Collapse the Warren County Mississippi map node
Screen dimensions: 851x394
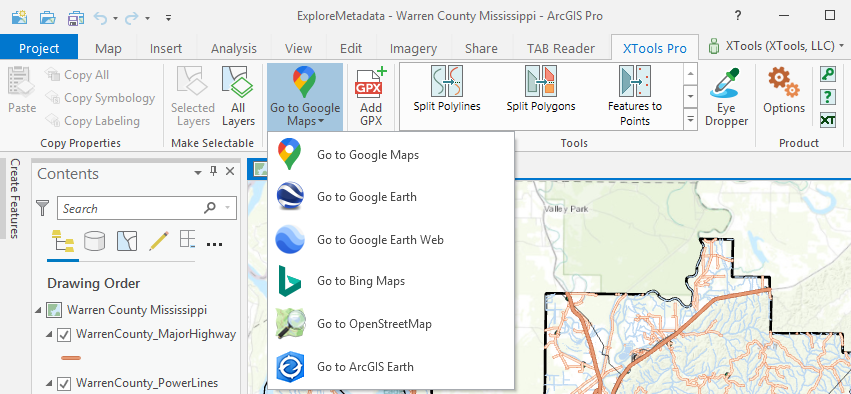[38, 310]
